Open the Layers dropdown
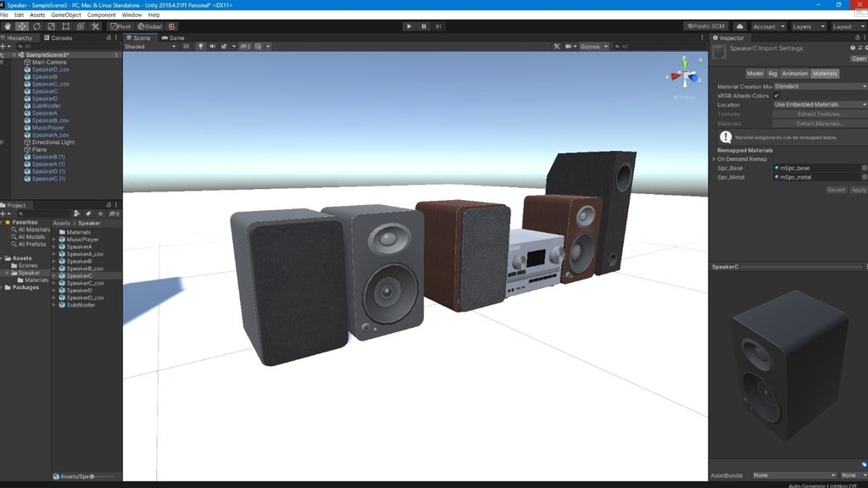Image resolution: width=868 pixels, height=488 pixels. (808, 26)
